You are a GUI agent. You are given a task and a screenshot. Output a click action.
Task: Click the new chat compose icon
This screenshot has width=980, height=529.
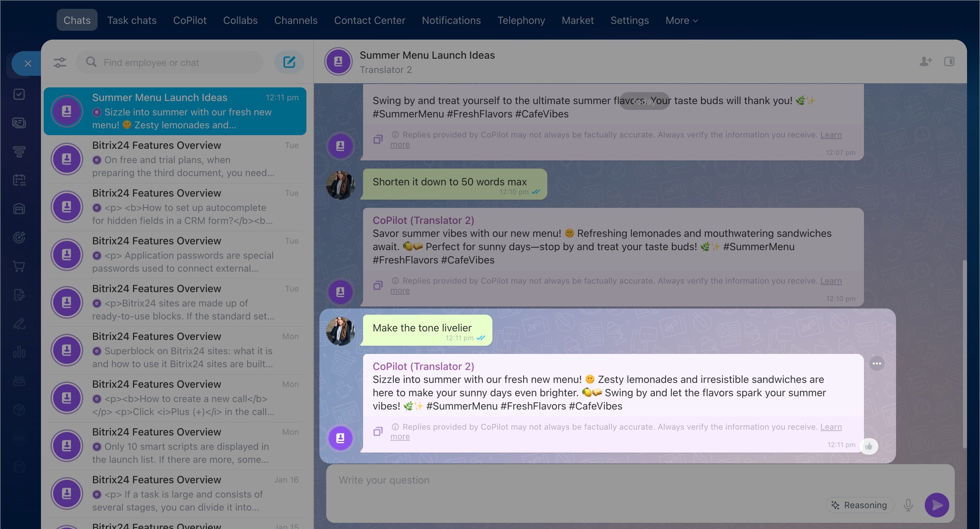click(289, 62)
